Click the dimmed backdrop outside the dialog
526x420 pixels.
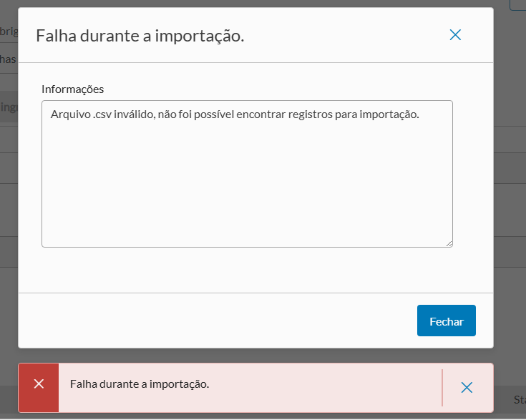[510, 215]
